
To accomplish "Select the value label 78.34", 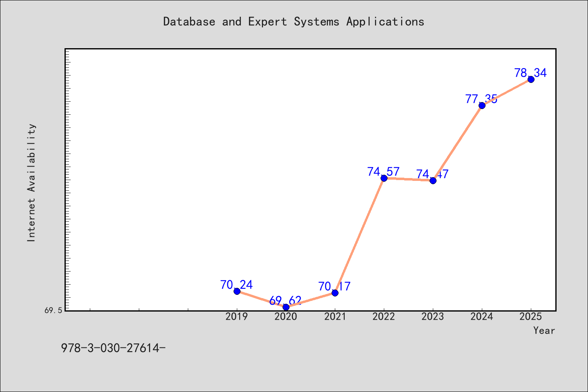I will tap(531, 73).
